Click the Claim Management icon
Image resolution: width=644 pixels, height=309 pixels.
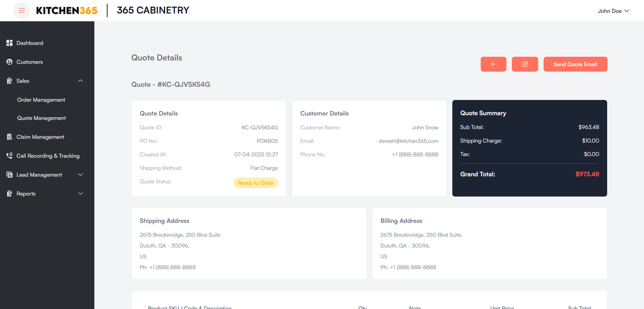pyautogui.click(x=9, y=137)
